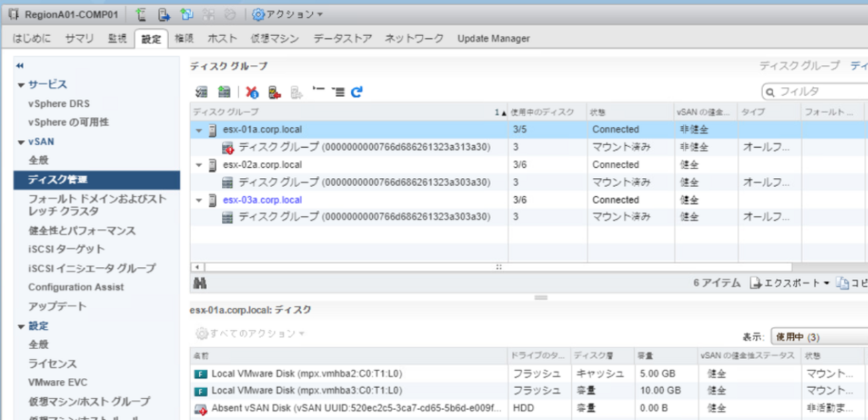Open the 表示 使用中 (3) dropdown
Screen dimensions: 868x420
coord(819,337)
